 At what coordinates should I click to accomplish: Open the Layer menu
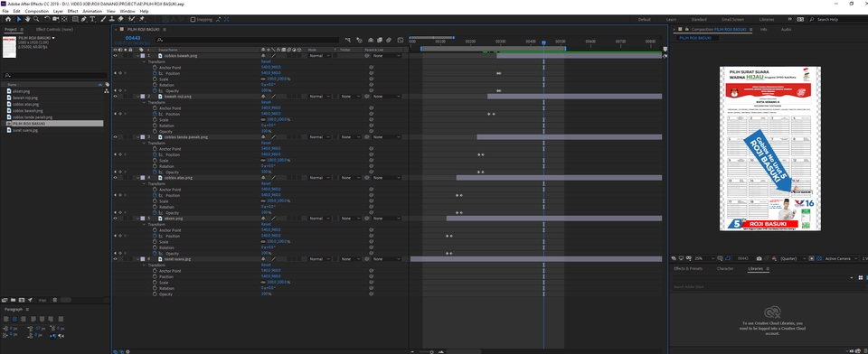pos(58,11)
